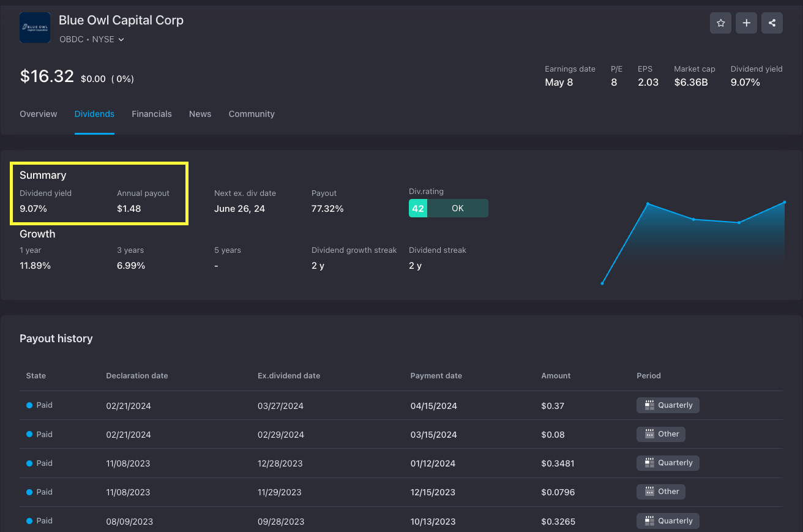Click the $16.32 stock price

[x=47, y=77]
